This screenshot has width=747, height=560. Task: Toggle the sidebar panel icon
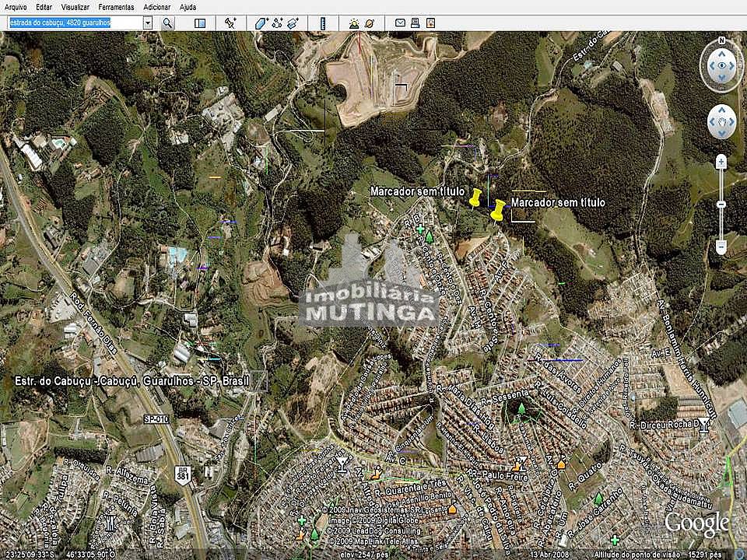pos(200,23)
